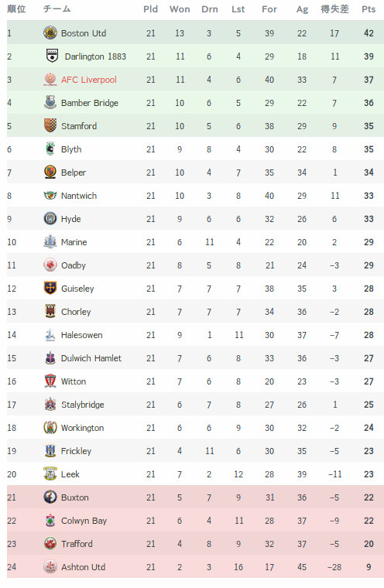Image resolution: width=384 pixels, height=588 pixels.
Task: Open the Nantwich club badge
Action: click(x=50, y=196)
